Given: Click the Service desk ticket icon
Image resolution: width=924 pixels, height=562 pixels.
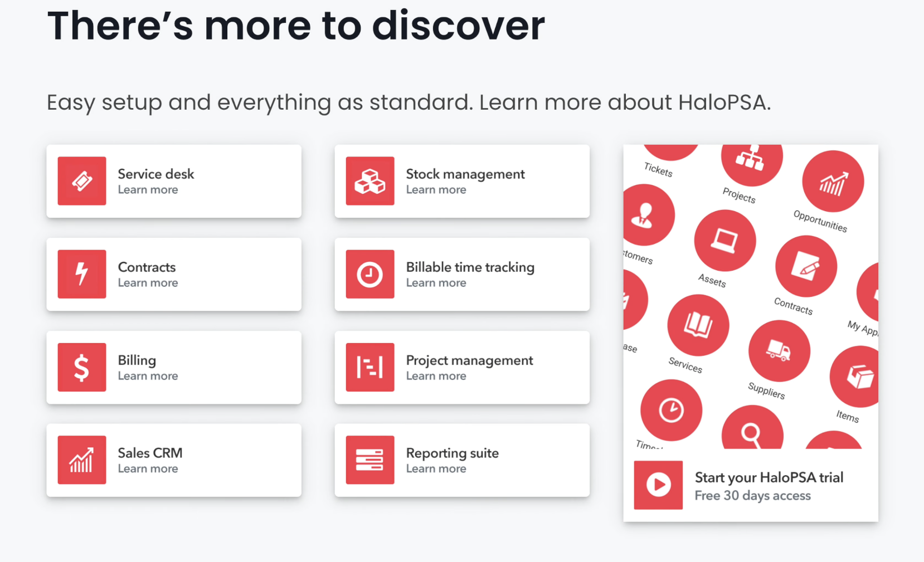Looking at the screenshot, I should [x=82, y=181].
